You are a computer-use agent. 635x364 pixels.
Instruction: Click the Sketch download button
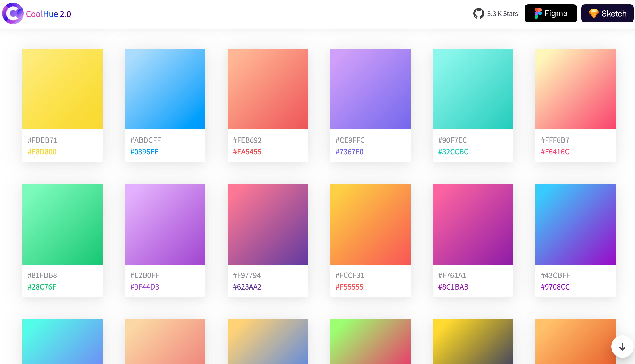[607, 14]
